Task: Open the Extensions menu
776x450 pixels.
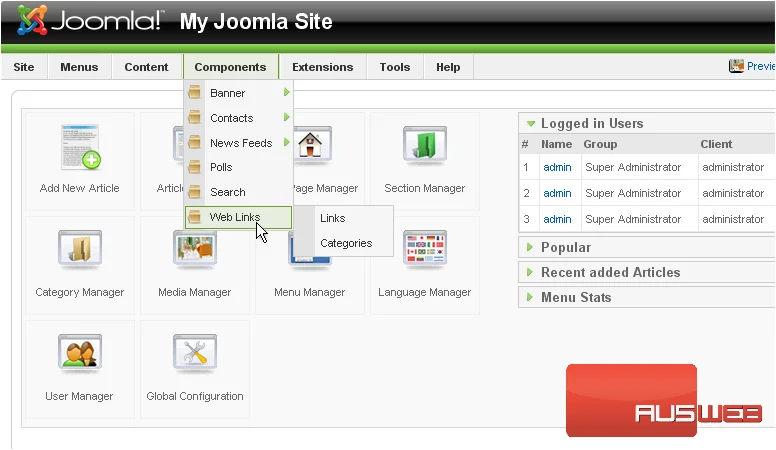Action: pyautogui.click(x=323, y=67)
